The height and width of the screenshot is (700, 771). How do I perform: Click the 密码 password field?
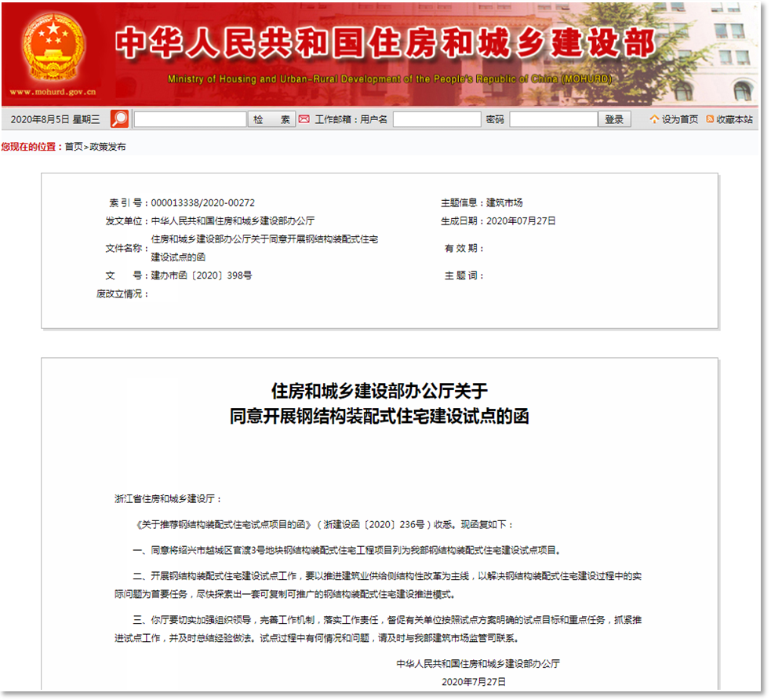pyautogui.click(x=554, y=118)
